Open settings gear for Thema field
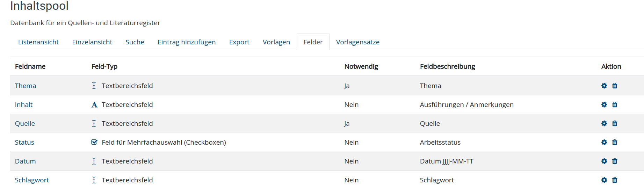 point(604,86)
